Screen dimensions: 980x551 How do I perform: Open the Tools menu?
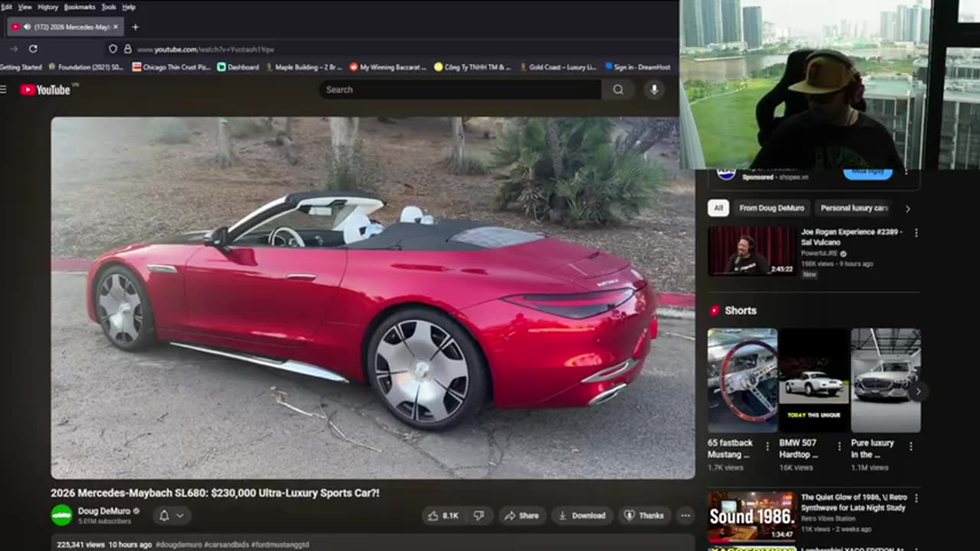pos(109,7)
